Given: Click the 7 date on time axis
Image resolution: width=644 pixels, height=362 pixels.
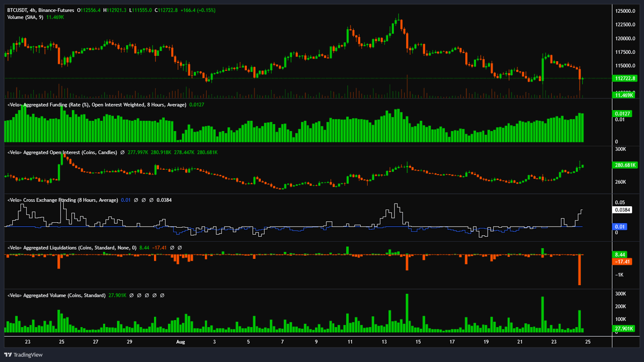Looking at the screenshot, I should tap(283, 342).
